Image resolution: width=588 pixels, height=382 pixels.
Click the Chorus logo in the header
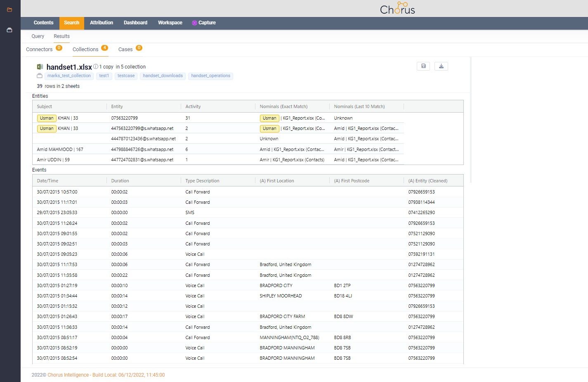(397, 9)
